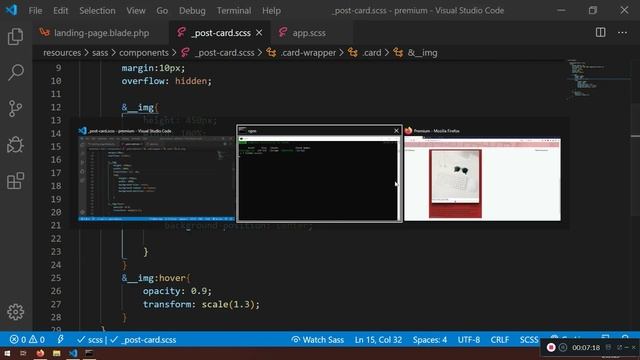Open the Manage gear icon

[16, 312]
